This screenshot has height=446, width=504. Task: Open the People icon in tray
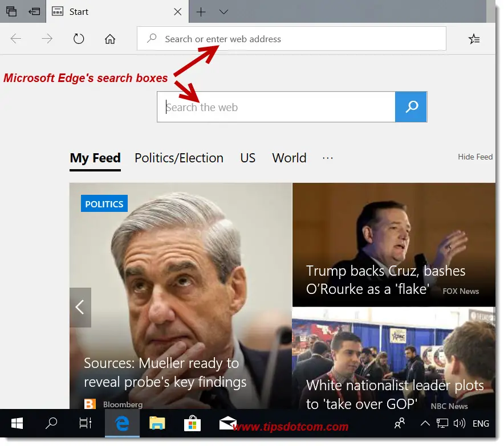400,423
